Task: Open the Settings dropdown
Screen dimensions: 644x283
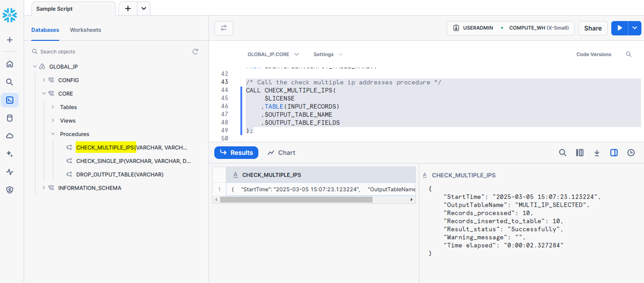Action: pyautogui.click(x=328, y=54)
